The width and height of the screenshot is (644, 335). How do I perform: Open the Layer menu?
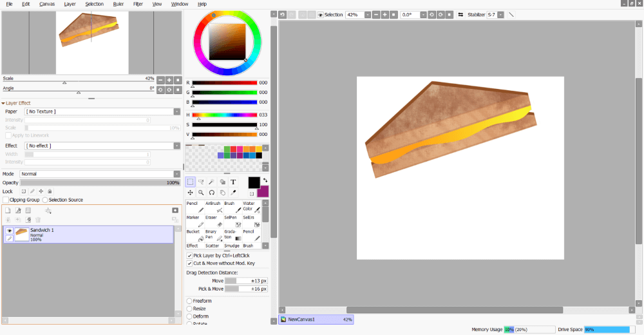tap(70, 4)
